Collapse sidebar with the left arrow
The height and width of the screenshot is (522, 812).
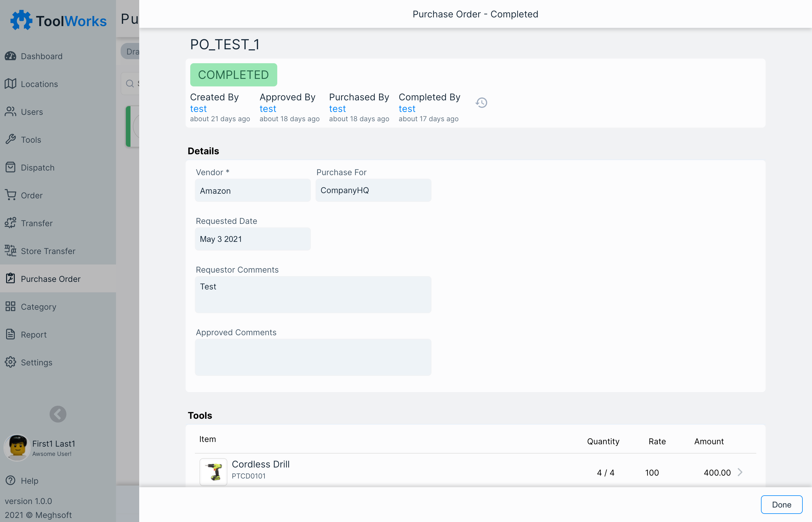[58, 414]
